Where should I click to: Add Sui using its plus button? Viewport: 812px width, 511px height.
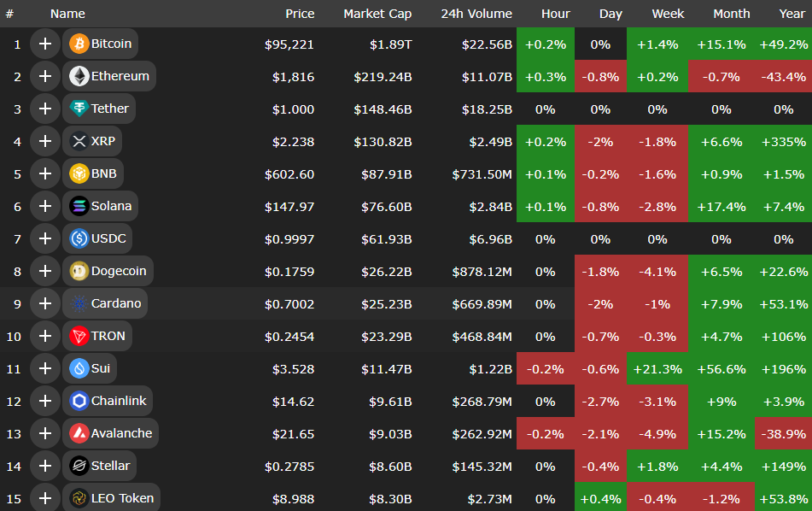tap(44, 368)
